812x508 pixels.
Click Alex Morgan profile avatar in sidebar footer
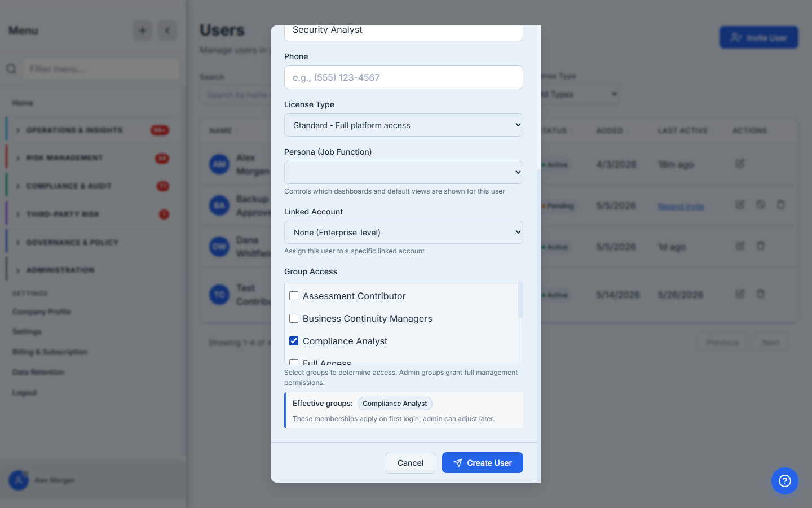pos(19,480)
